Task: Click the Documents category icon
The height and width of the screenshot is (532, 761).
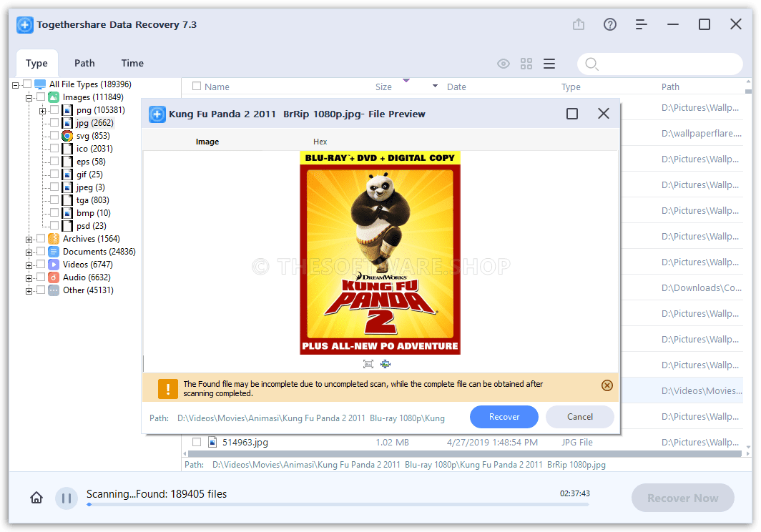Action: (x=54, y=252)
